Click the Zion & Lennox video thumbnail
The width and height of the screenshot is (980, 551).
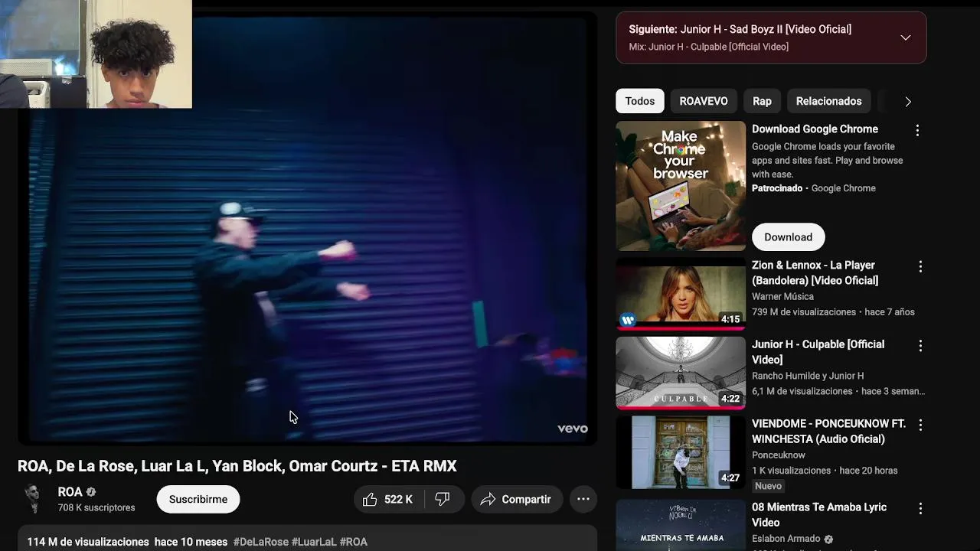click(681, 294)
